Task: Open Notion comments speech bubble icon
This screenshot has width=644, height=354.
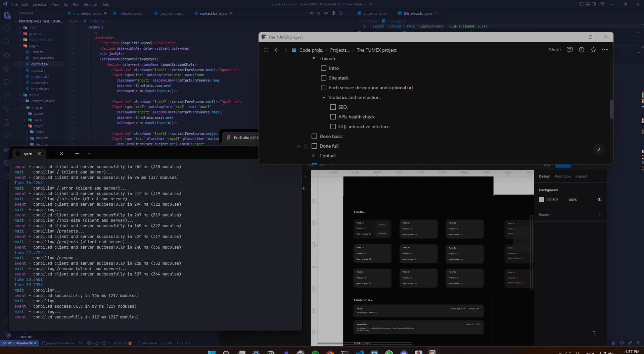Action: pyautogui.click(x=569, y=50)
